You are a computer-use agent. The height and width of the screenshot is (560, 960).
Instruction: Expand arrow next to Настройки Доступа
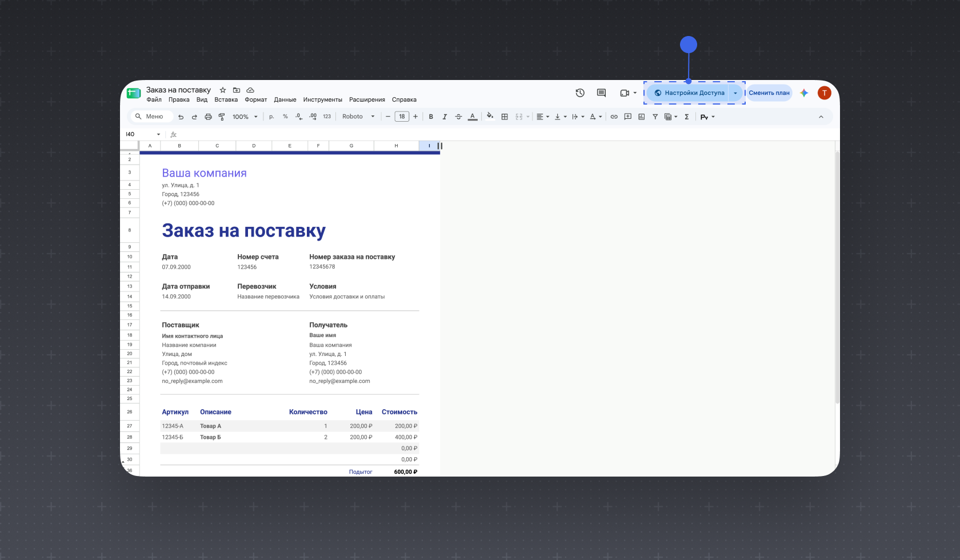pyautogui.click(x=735, y=93)
